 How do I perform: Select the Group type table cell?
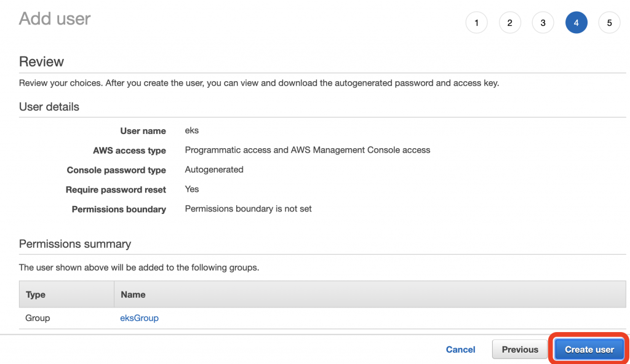click(x=38, y=318)
